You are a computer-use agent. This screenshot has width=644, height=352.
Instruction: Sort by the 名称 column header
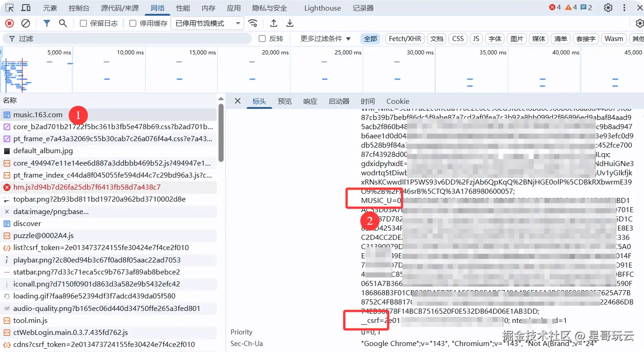[x=108, y=100]
